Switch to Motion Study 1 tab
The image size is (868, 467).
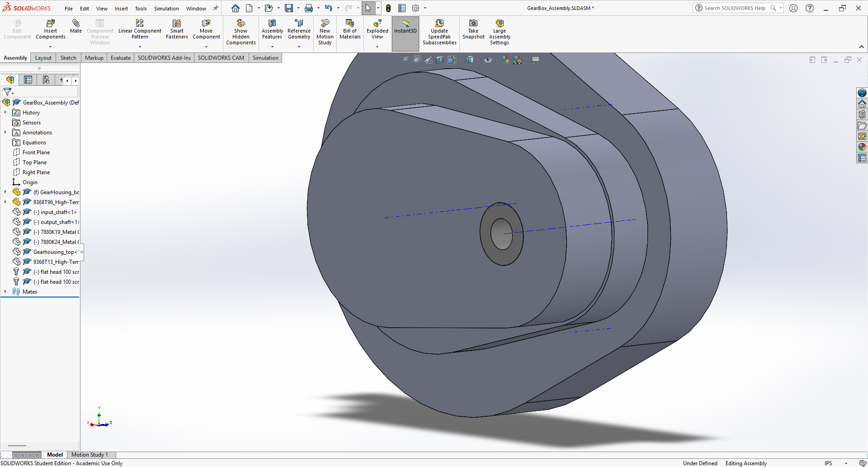coord(90,455)
